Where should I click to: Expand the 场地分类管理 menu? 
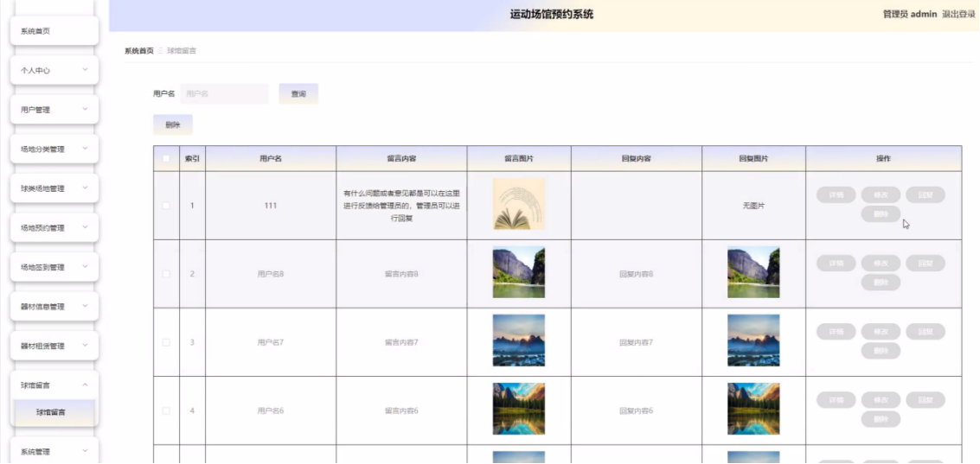[x=54, y=149]
